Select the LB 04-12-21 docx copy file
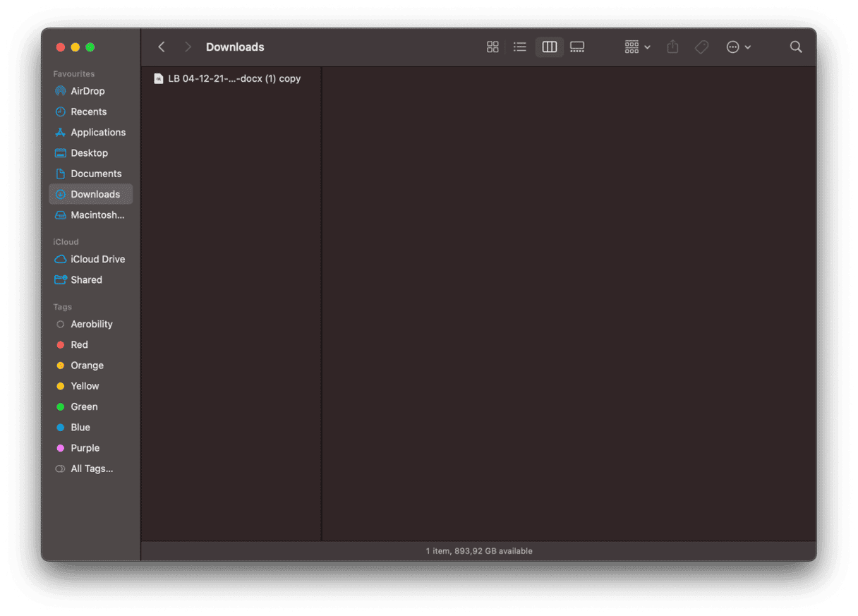858x616 pixels. pyautogui.click(x=233, y=79)
